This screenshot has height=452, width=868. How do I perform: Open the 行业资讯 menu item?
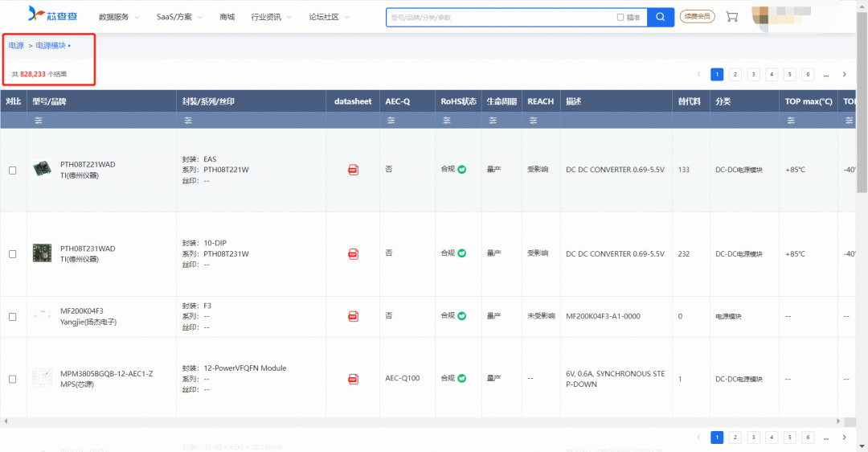click(272, 17)
